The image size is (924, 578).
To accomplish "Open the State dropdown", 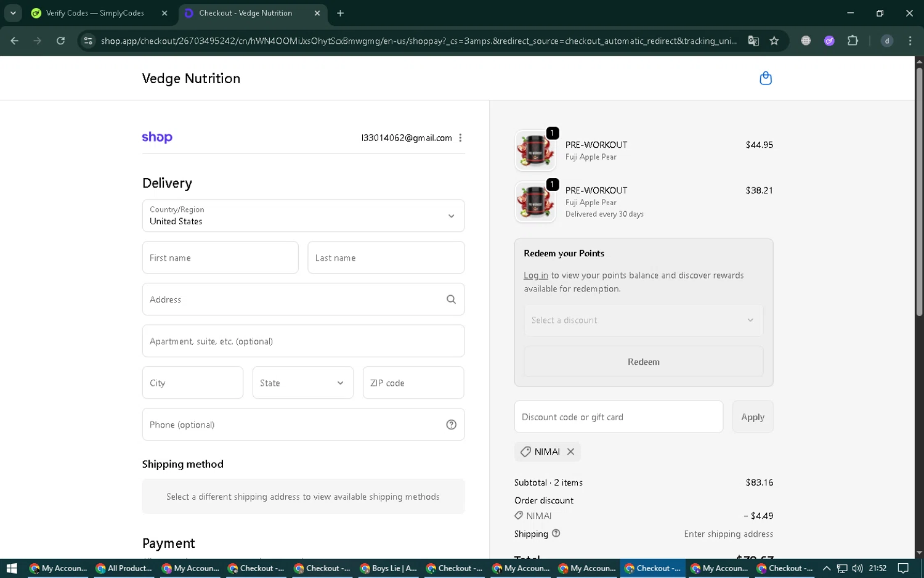I will [303, 383].
